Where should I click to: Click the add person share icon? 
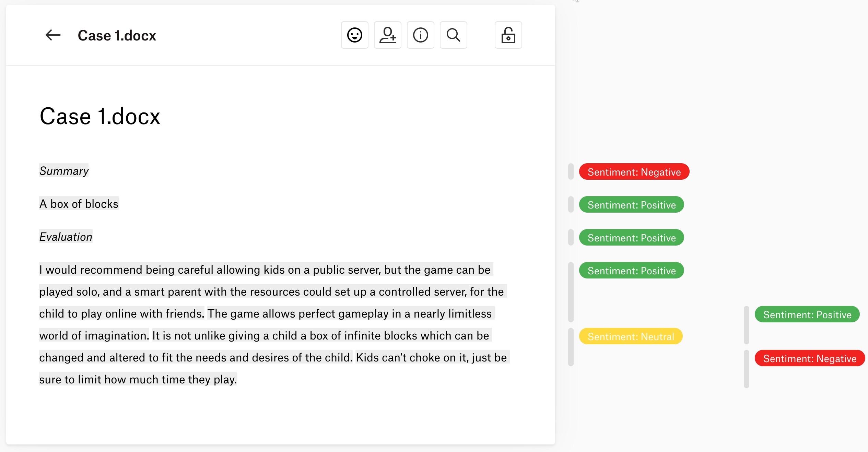pyautogui.click(x=387, y=35)
